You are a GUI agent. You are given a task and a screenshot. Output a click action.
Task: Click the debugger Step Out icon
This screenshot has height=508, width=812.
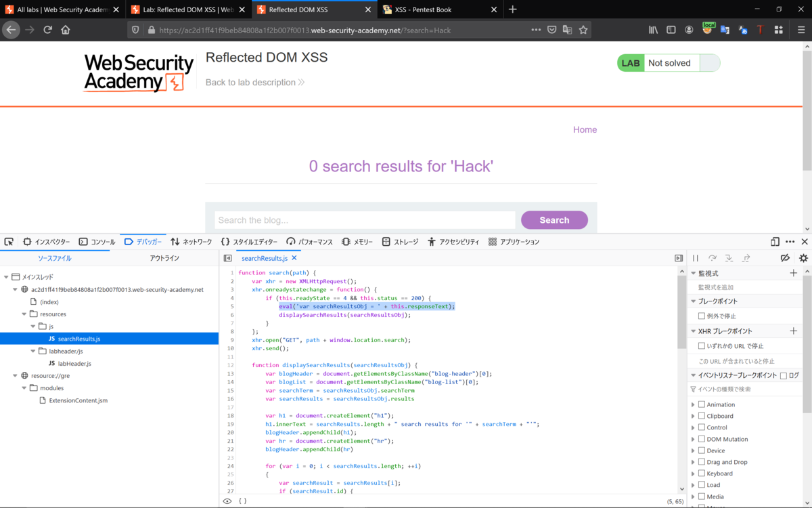pos(746,258)
